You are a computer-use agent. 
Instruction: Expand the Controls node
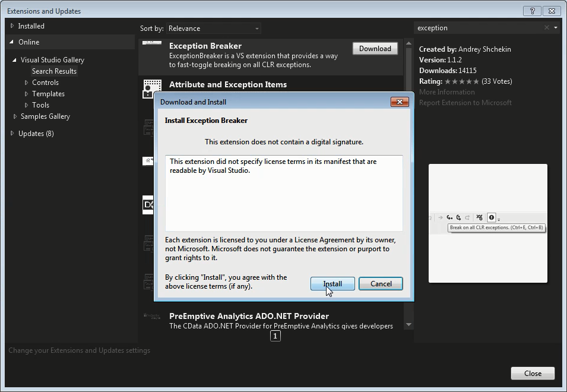click(26, 83)
